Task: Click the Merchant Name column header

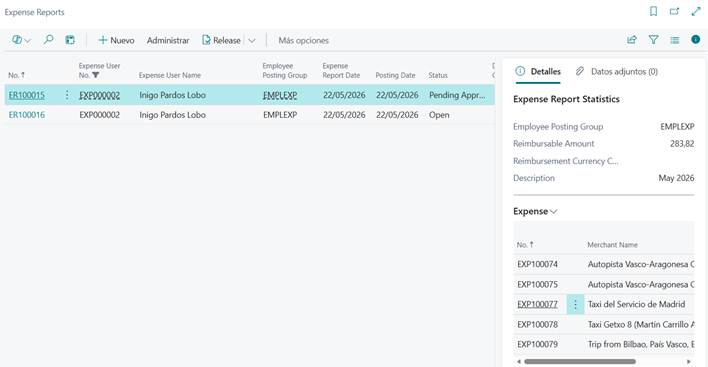Action: [612, 245]
